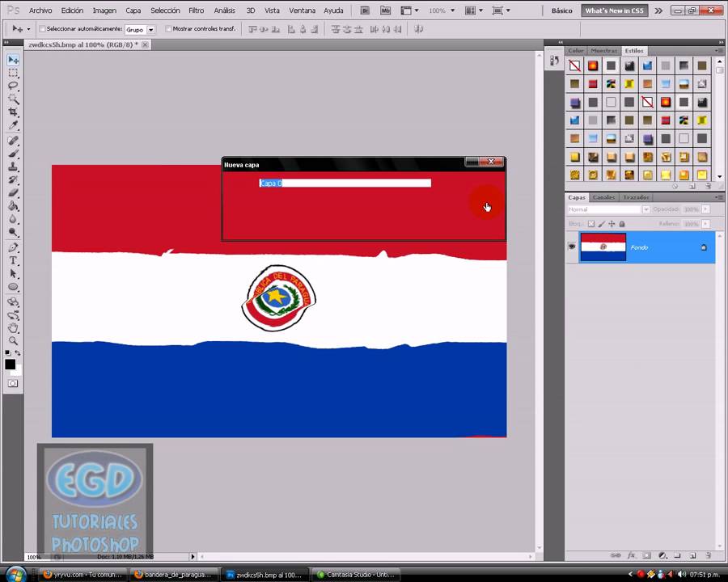
Task: Switch to the Canales tab
Action: pos(603,197)
